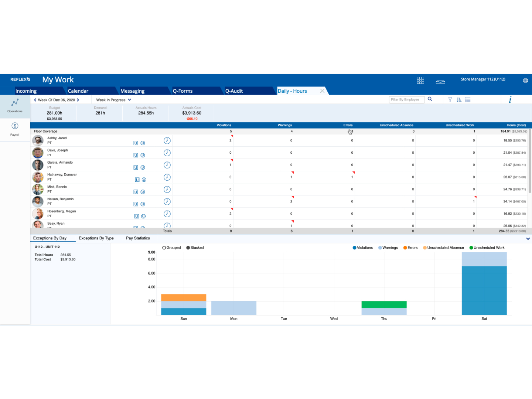
Task: Click the Filter By Employee input field
Action: tap(407, 100)
